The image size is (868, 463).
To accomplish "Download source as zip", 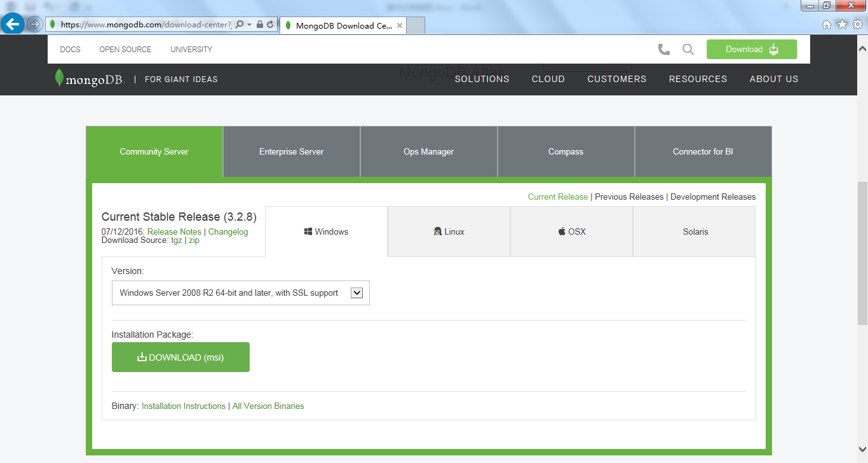I will click(x=194, y=241).
